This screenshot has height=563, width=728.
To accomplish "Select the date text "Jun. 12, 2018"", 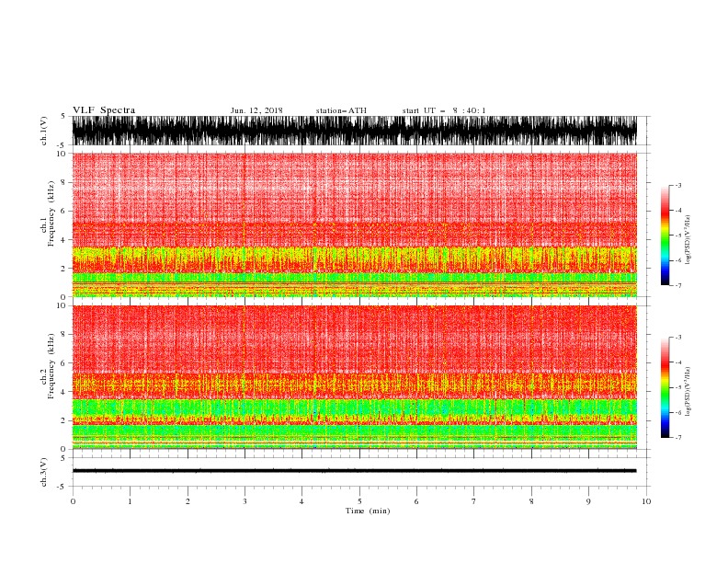I will point(256,110).
